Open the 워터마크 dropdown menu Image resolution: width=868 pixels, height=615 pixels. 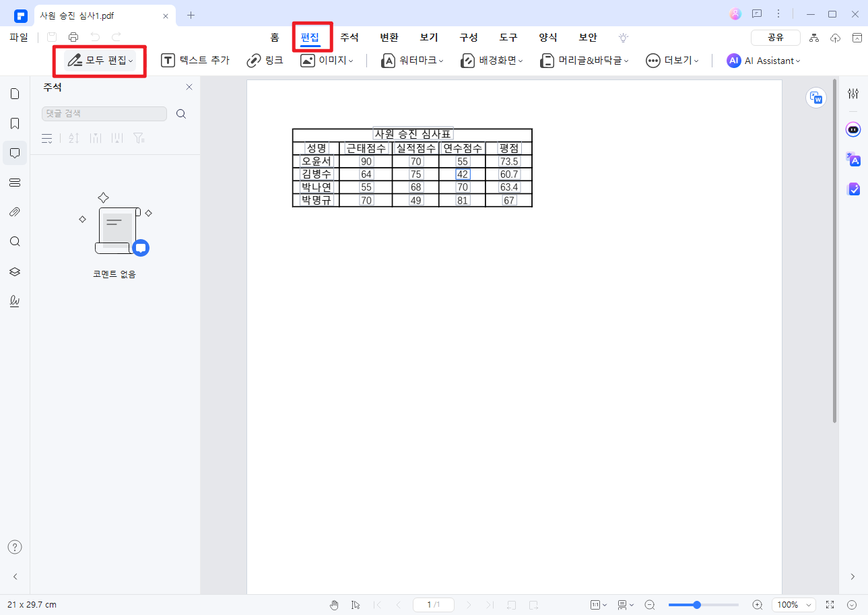412,61
